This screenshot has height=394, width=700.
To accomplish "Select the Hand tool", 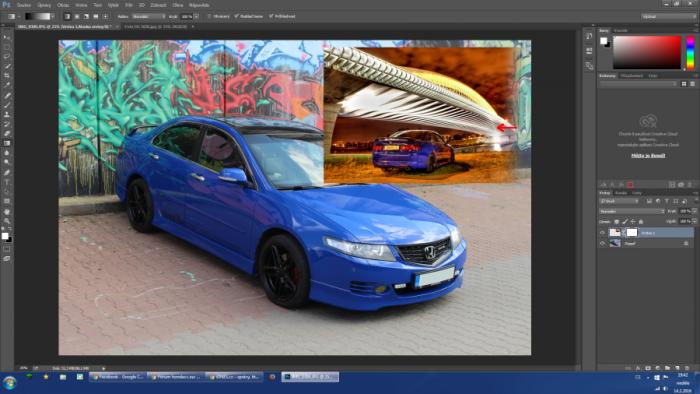I will click(7, 212).
